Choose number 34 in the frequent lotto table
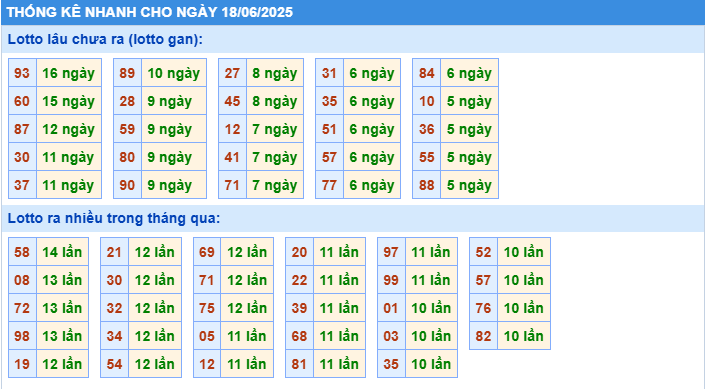The image size is (707, 389). click(115, 335)
